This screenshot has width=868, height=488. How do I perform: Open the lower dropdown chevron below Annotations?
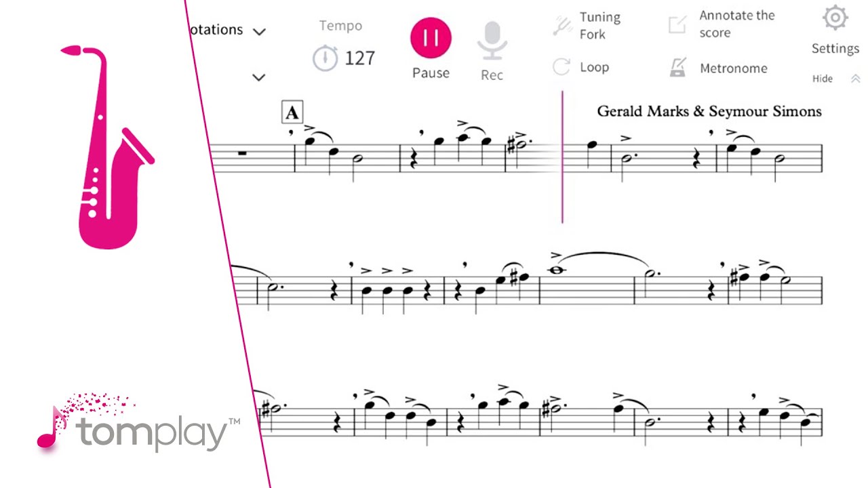(258, 77)
